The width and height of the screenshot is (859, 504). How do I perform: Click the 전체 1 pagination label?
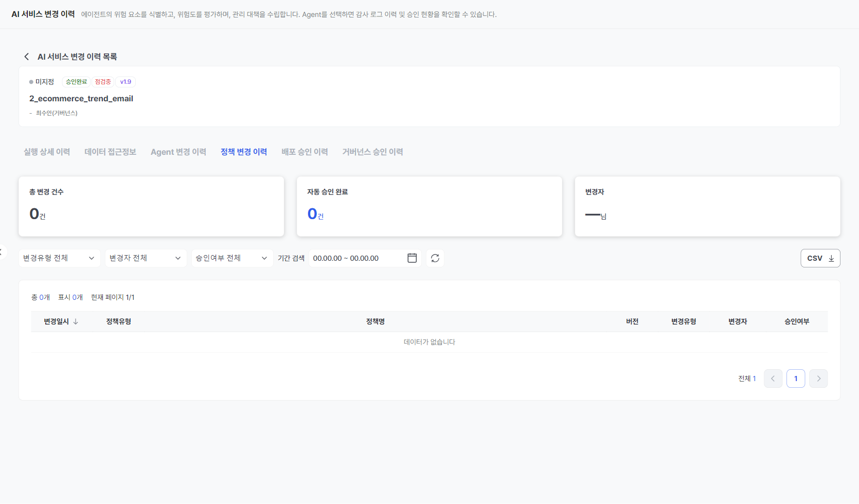747,379
